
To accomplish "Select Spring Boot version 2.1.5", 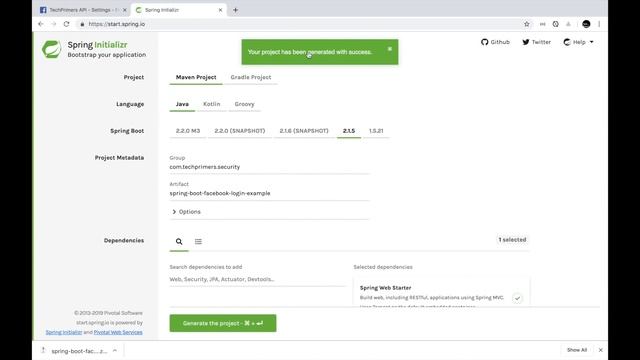I will point(349,131).
